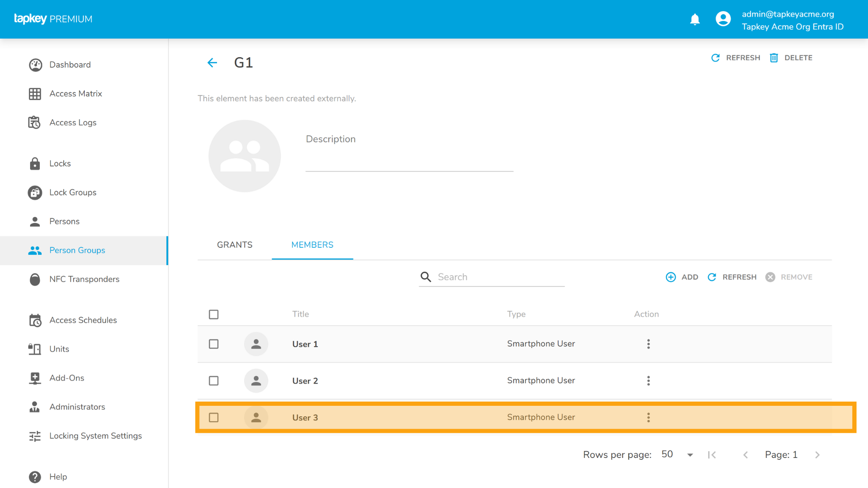The image size is (868, 488).
Task: Click the Dashboard gauge icon
Action: pyautogui.click(x=35, y=65)
